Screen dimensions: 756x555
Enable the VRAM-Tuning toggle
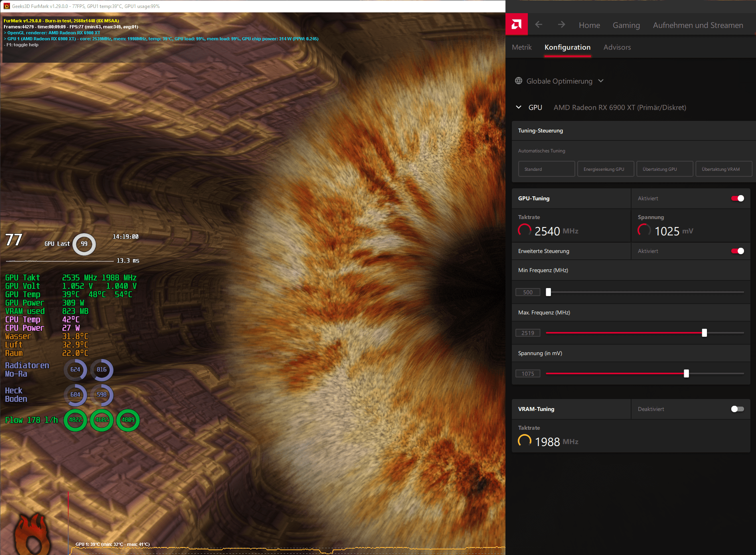tap(737, 409)
